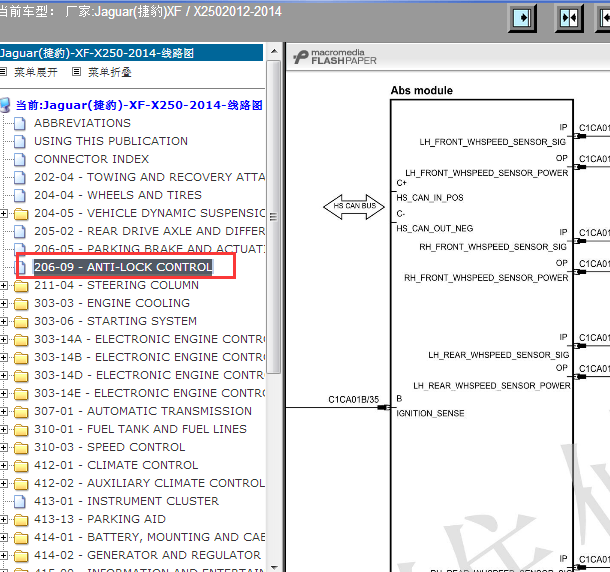Click RH_FRONT_WHSPEED_SENSOR_POWER label
610x572 pixels.
click(486, 278)
